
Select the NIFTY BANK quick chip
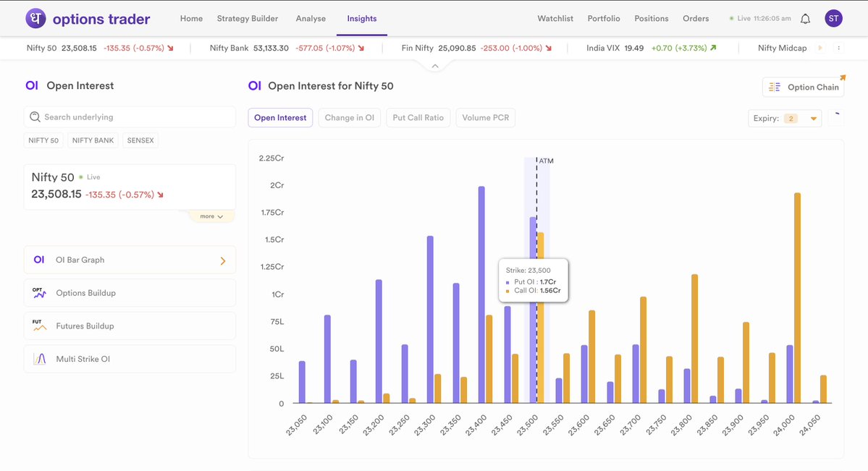point(93,140)
